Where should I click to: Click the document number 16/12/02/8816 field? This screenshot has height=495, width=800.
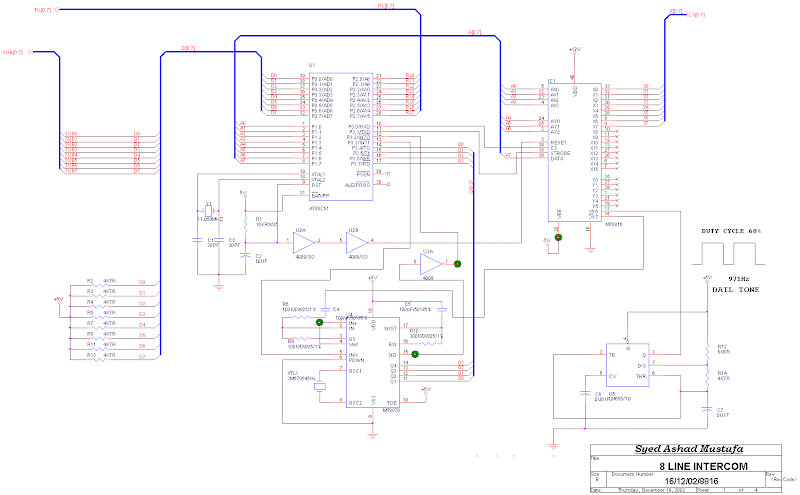click(x=691, y=481)
